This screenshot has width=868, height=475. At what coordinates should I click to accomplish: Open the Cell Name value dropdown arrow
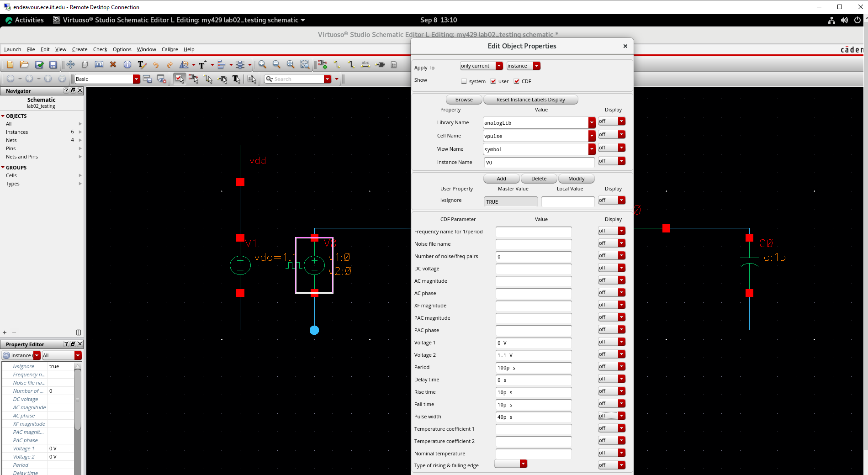pos(592,136)
